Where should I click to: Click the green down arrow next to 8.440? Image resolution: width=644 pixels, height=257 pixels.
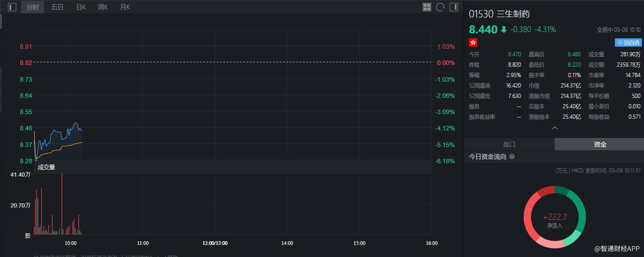click(504, 30)
